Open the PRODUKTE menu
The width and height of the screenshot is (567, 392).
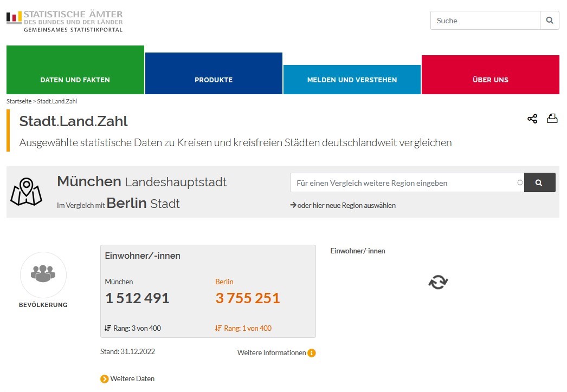pyautogui.click(x=214, y=80)
